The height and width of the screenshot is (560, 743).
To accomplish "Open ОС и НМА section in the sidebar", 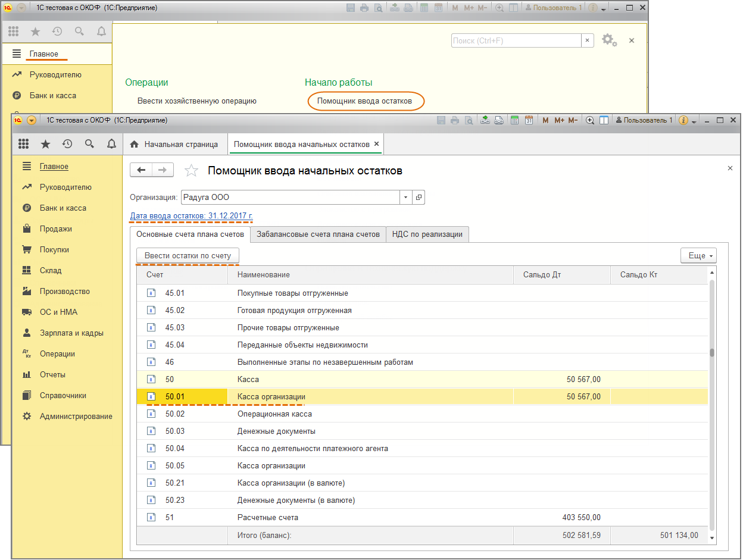I will point(58,312).
